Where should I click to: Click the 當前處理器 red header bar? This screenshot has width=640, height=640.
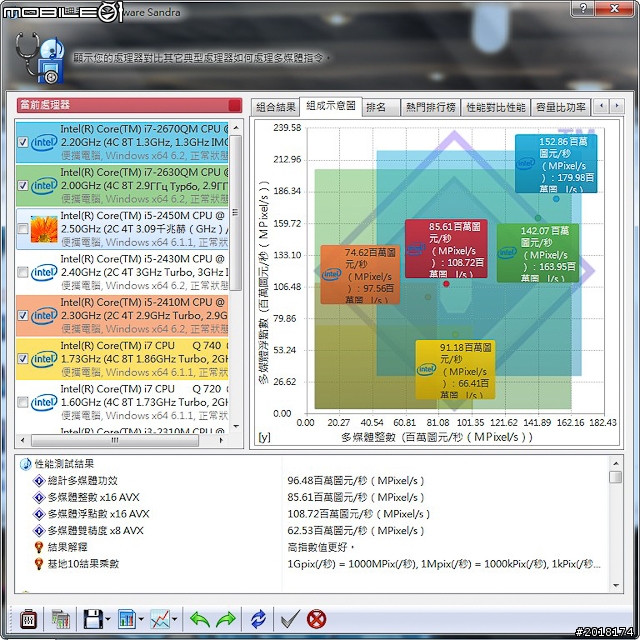click(x=129, y=105)
